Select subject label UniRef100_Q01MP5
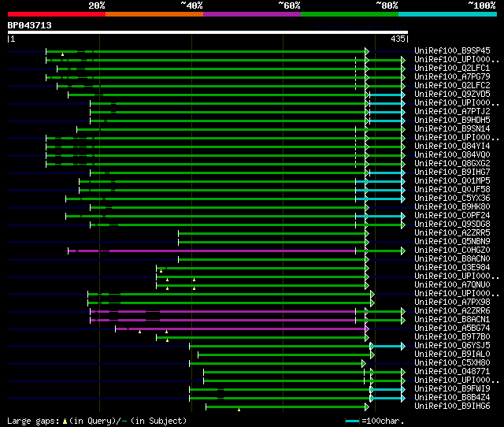This screenshot has width=504, height=427. (x=452, y=181)
